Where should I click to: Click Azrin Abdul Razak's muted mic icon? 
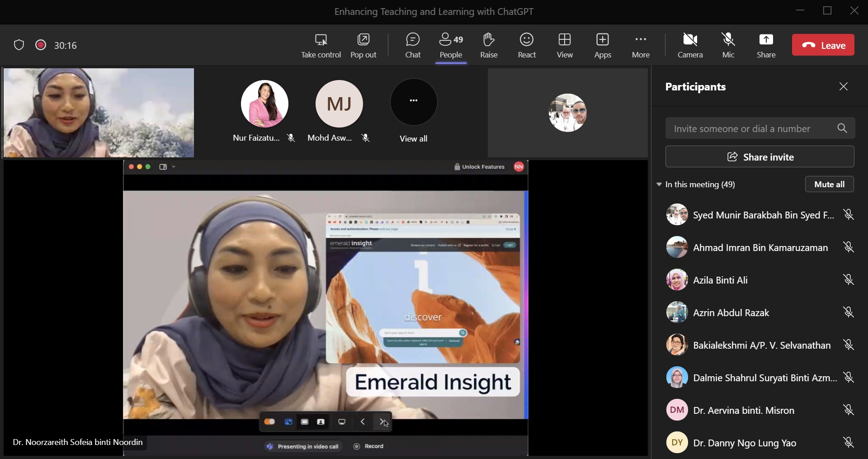[849, 312]
